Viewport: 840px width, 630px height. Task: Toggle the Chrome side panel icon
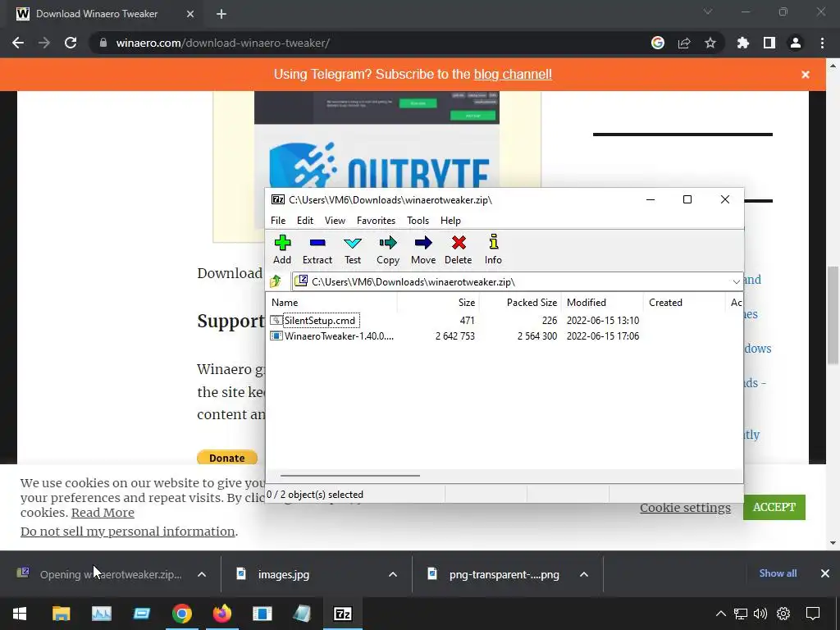tap(769, 43)
